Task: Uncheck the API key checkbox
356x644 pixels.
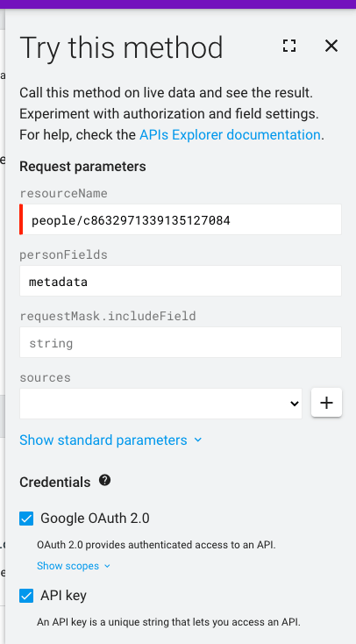Action: [26, 596]
